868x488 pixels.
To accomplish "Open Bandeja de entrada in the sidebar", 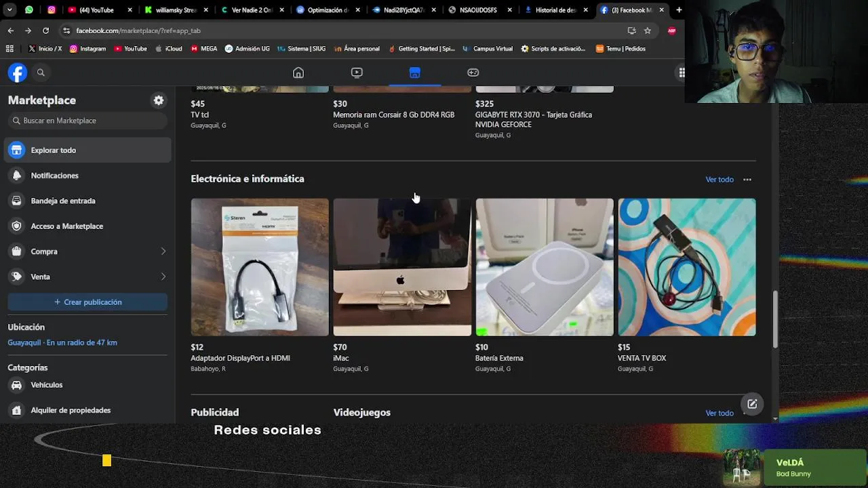I will 87,201.
